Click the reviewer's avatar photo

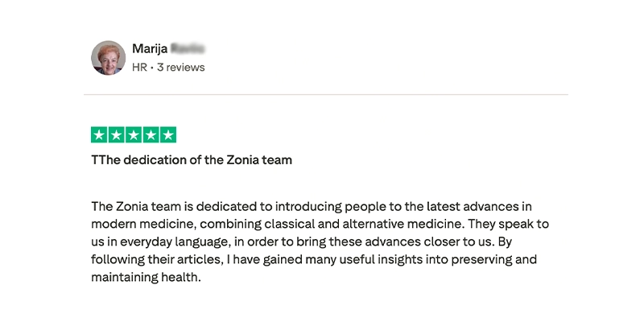point(108,58)
